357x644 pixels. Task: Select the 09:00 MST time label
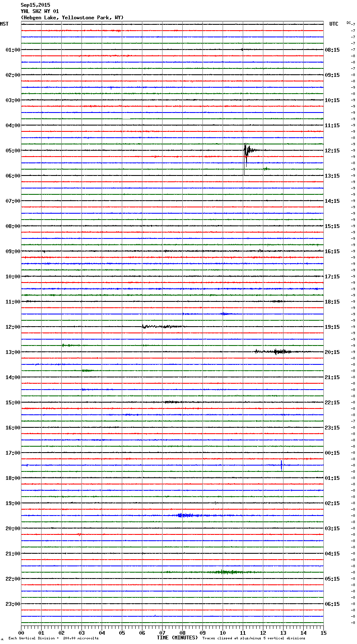tap(13, 251)
